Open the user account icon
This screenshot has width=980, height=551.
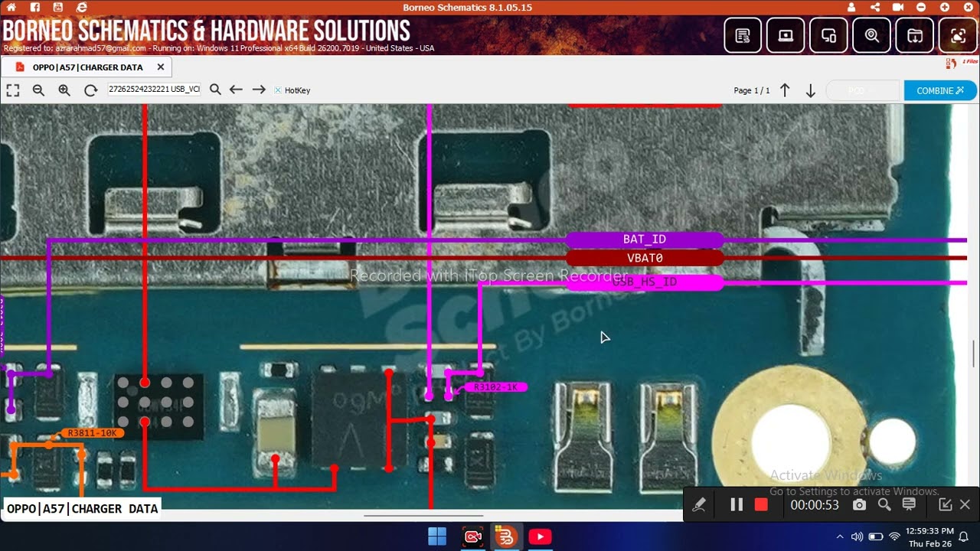coord(852,7)
